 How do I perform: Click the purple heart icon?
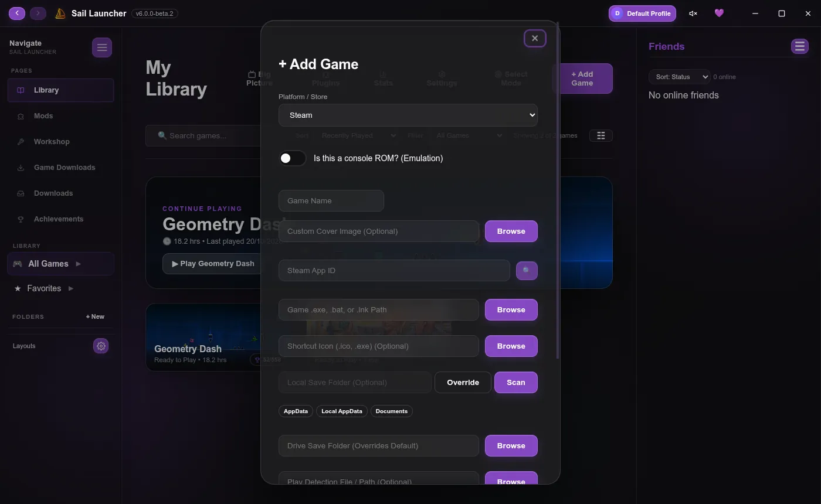(719, 13)
